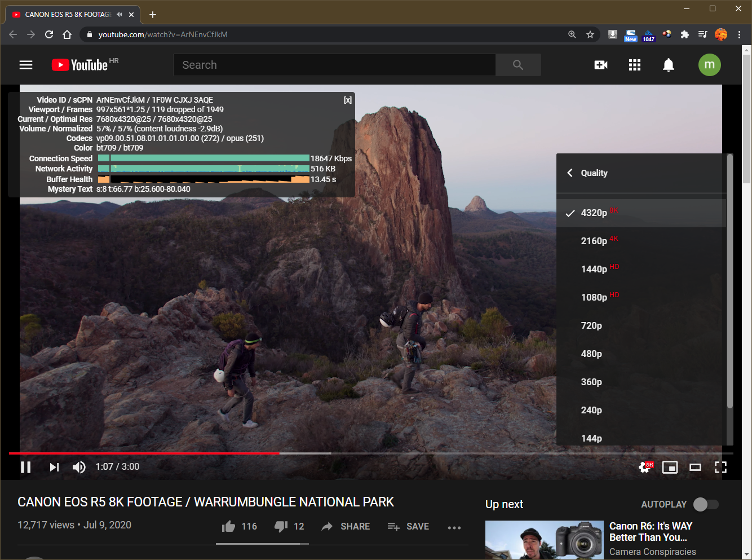Enter full screen mode

pos(720,467)
